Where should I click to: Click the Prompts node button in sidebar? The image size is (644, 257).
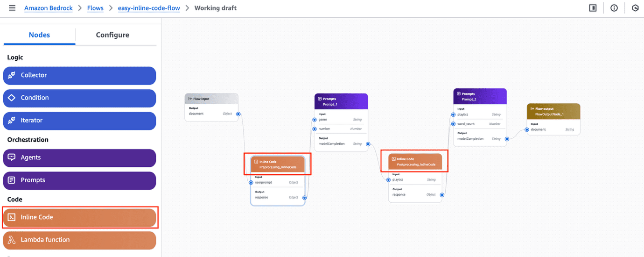(x=79, y=180)
